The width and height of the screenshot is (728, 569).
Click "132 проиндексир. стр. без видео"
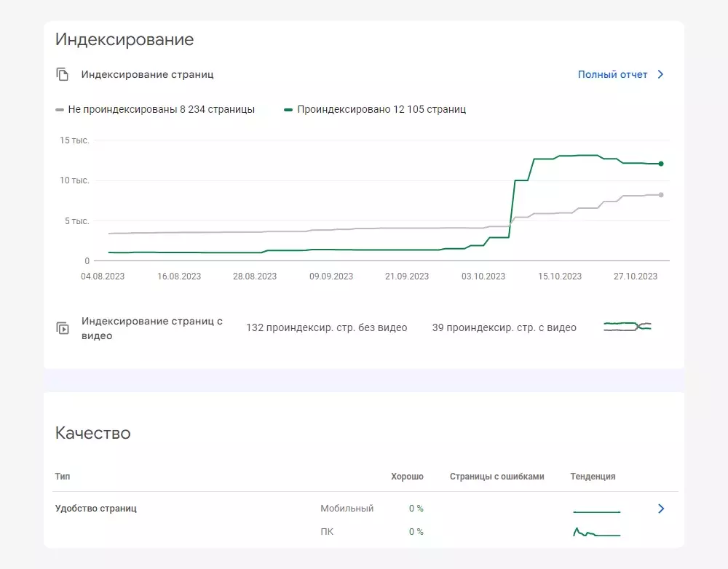click(326, 327)
